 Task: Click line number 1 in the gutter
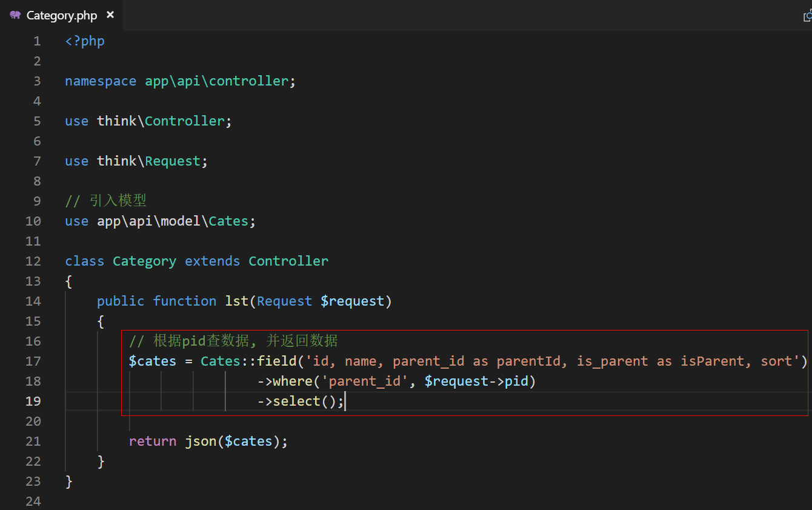(x=37, y=41)
